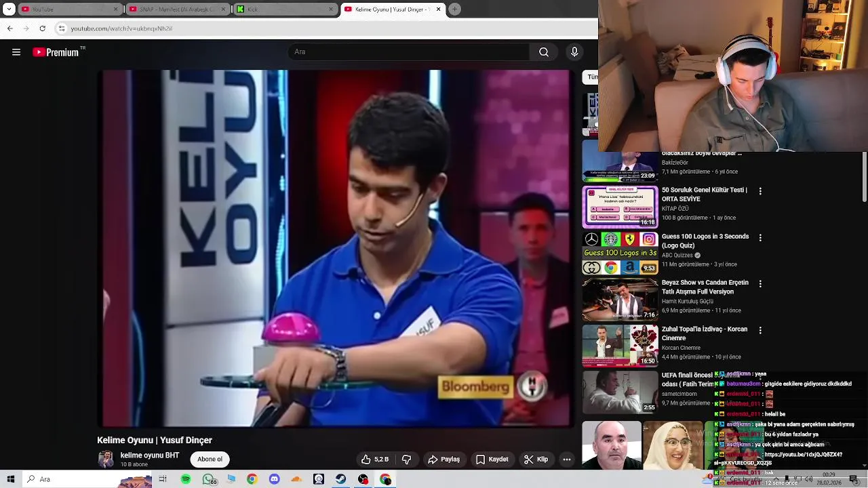Save video with Kaydet button

pos(492,460)
